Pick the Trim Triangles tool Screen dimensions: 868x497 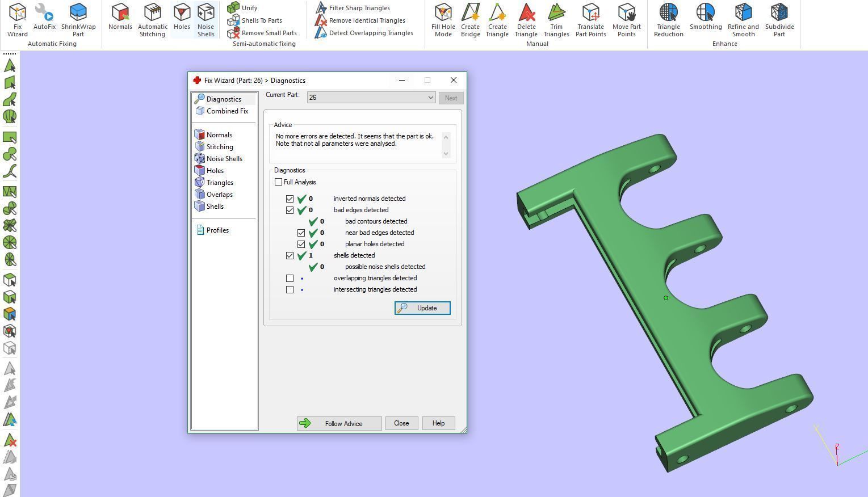[x=556, y=20]
